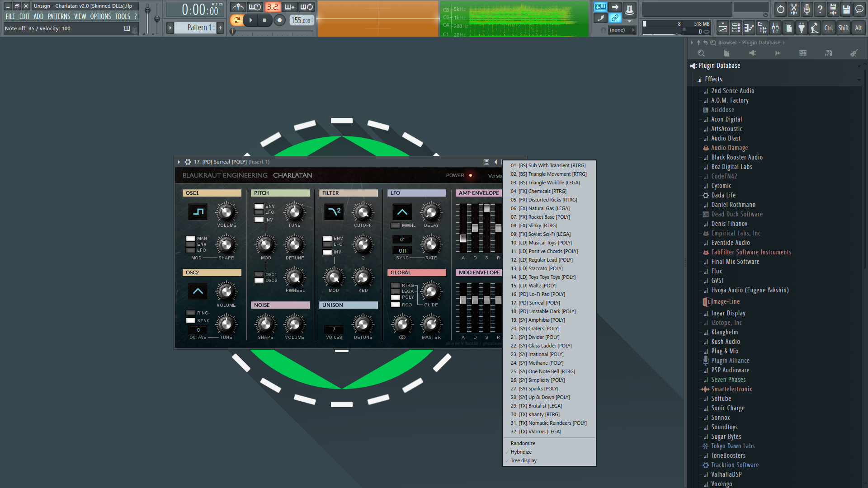Open the PATTERNS menu
The width and height of the screenshot is (868, 488).
click(59, 16)
